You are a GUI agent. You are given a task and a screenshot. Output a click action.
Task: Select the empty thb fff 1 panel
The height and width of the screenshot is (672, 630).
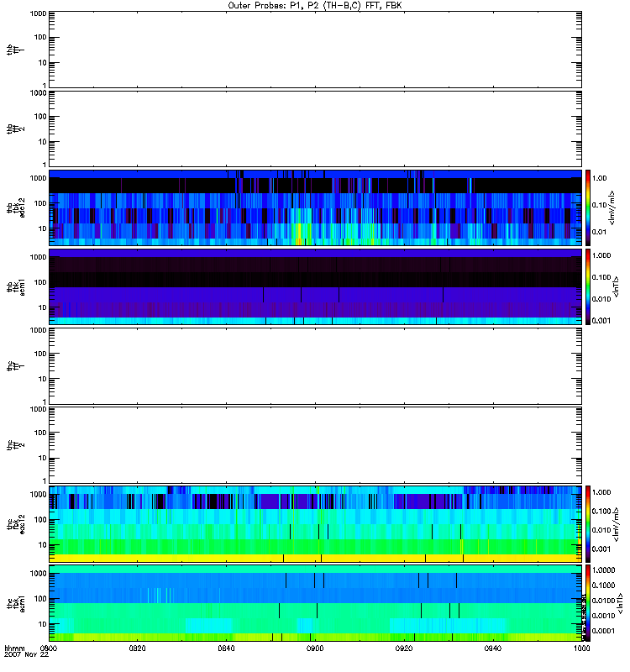click(x=315, y=49)
